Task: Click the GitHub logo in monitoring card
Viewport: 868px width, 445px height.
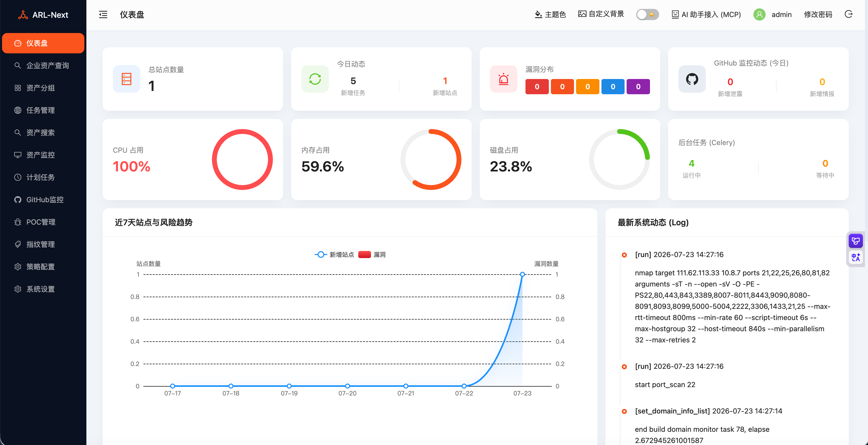Action: coord(692,79)
